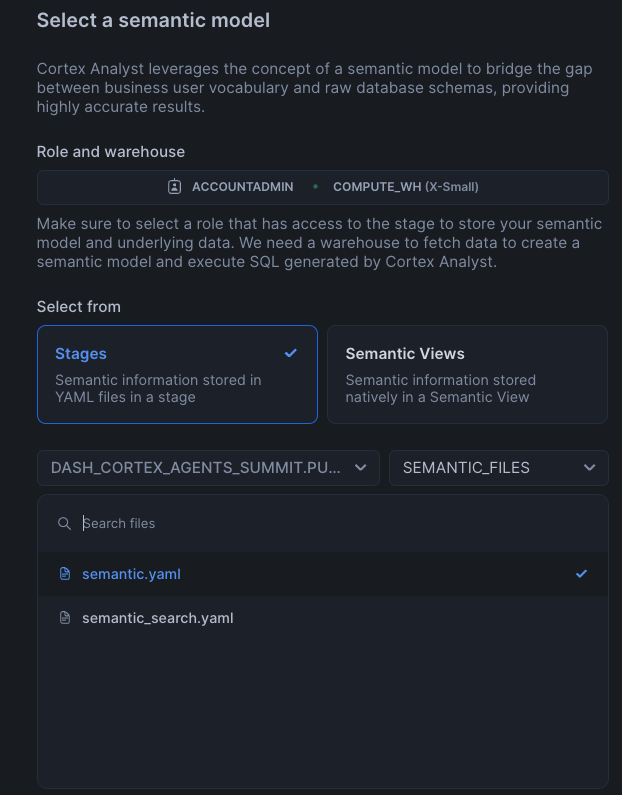Click the COMPUTE_WH (X-Small) warehouse label
The width and height of the screenshot is (622, 795).
[406, 187]
